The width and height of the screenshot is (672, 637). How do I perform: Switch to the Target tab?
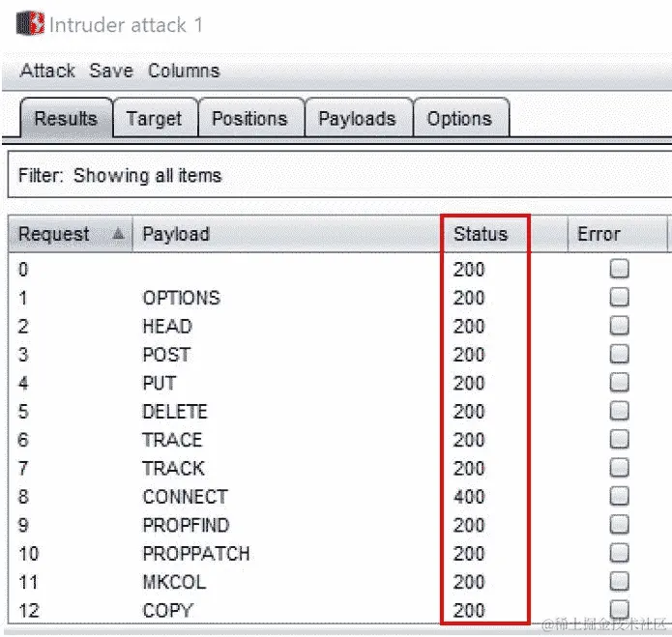[x=155, y=118]
